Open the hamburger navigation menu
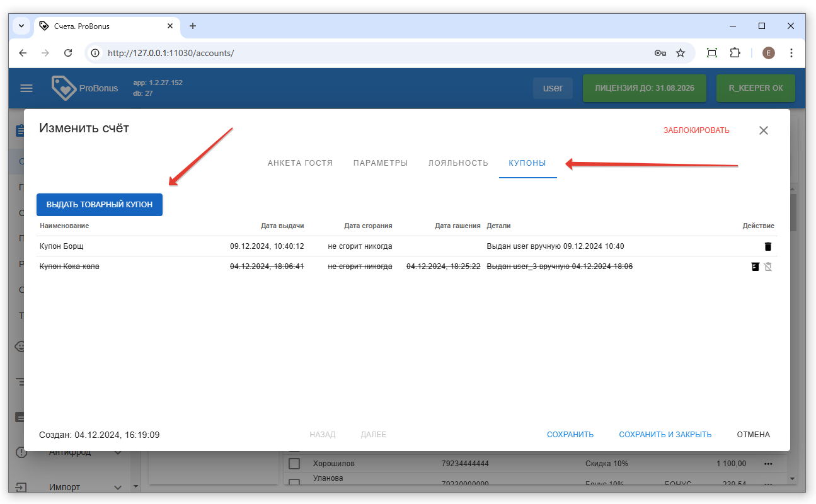This screenshot has width=816, height=504. (26, 88)
